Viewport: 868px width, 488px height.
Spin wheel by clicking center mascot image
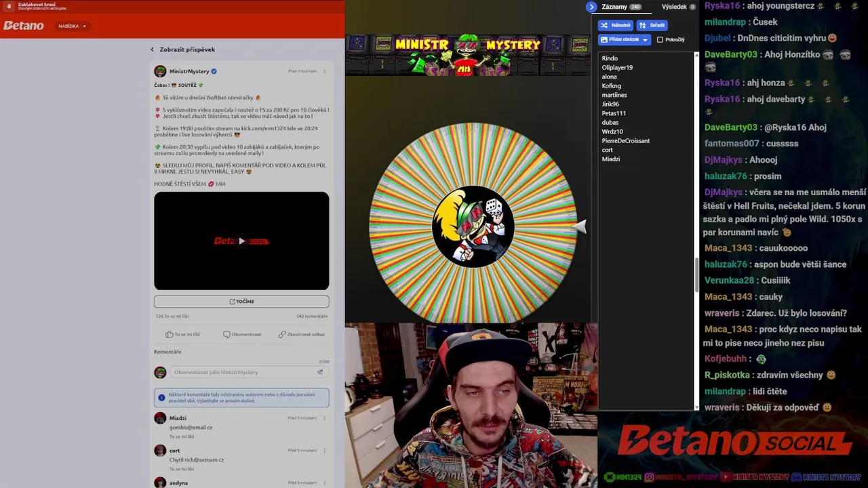coord(473,226)
